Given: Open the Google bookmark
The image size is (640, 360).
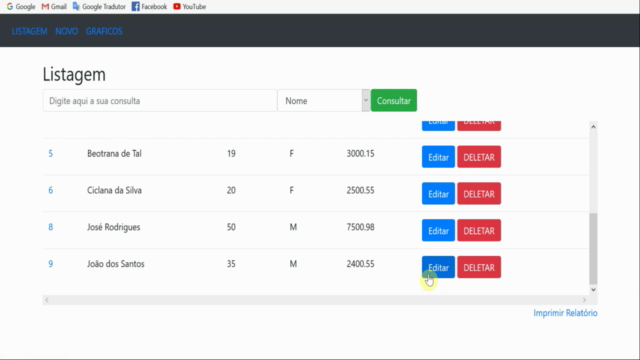Looking at the screenshot, I should coord(21,7).
